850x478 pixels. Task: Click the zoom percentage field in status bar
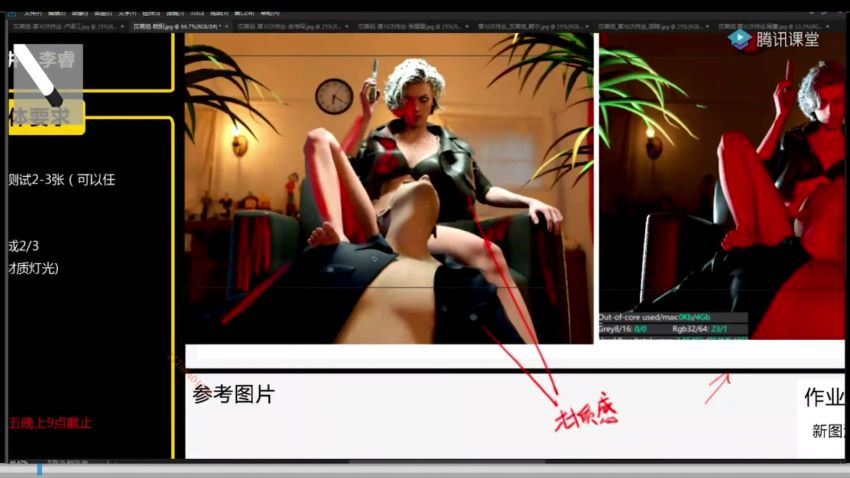coord(19,462)
